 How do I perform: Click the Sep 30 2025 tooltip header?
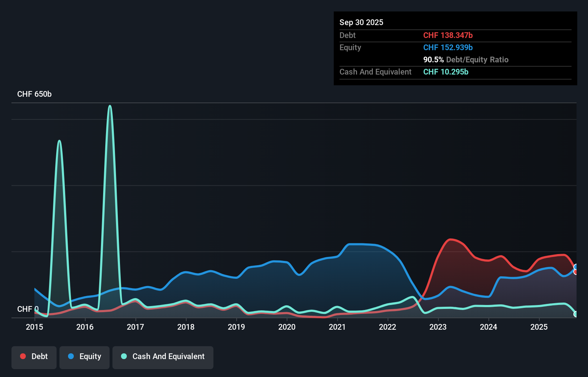pyautogui.click(x=361, y=22)
